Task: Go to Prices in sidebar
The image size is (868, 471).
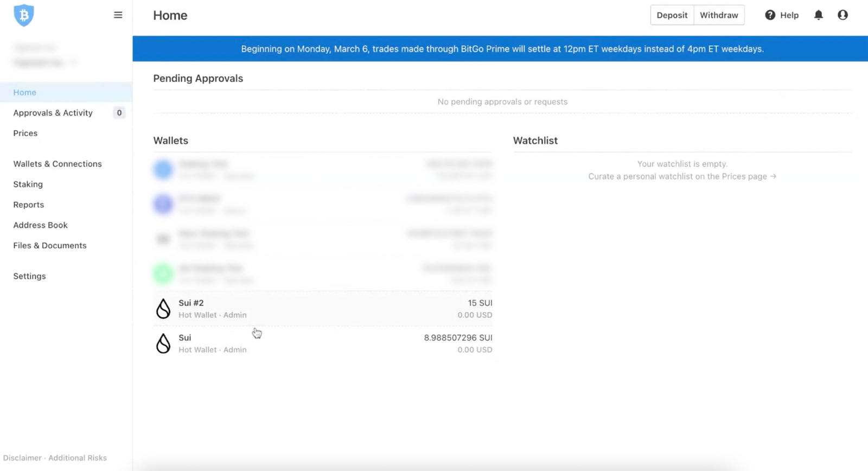Action: click(x=25, y=133)
